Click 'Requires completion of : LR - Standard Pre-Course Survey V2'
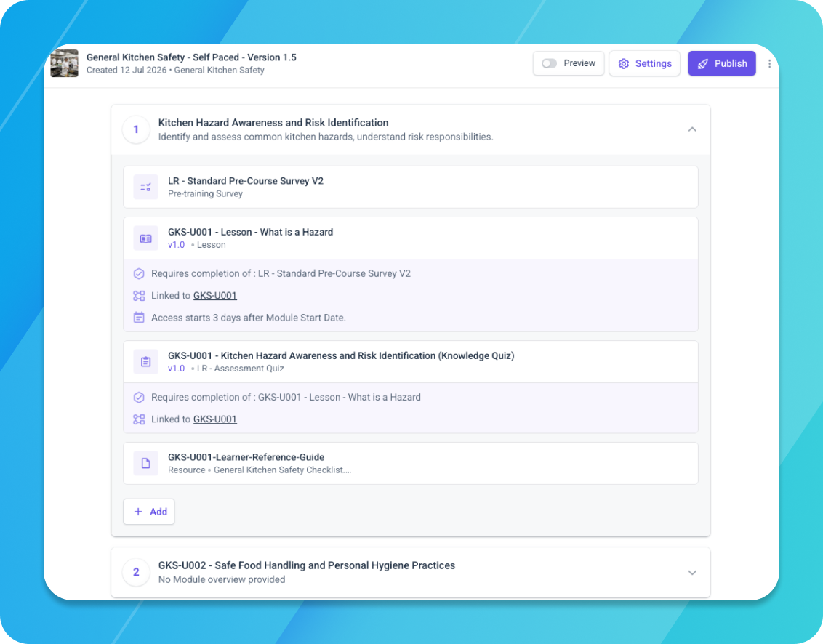 click(281, 273)
